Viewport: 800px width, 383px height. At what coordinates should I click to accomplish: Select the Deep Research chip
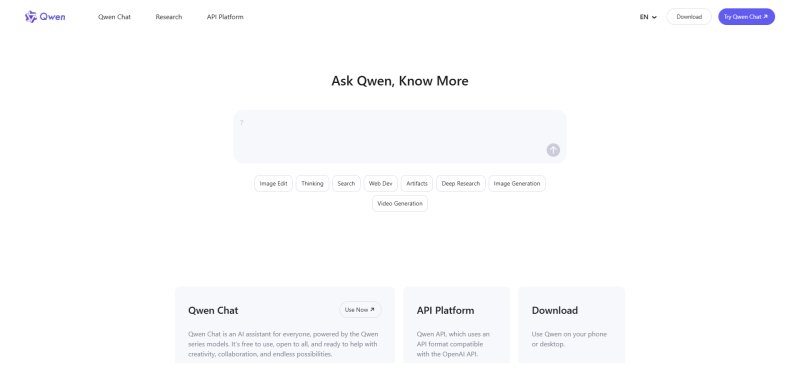(x=461, y=184)
